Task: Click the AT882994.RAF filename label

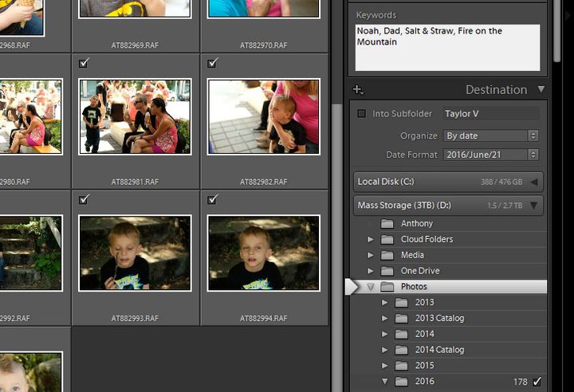Action: 264,319
